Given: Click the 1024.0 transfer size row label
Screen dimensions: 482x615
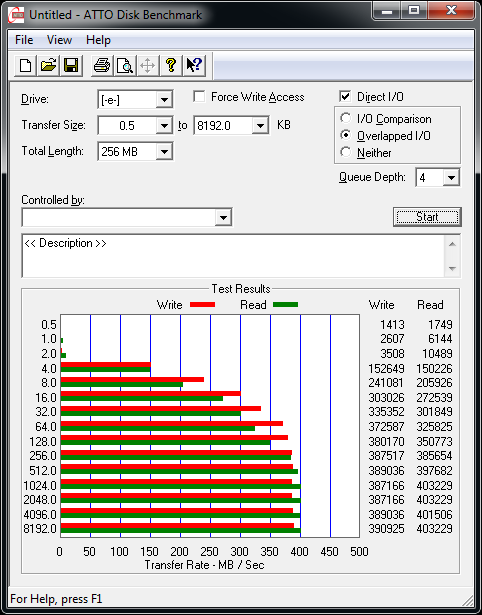Looking at the screenshot, I should tap(40, 486).
